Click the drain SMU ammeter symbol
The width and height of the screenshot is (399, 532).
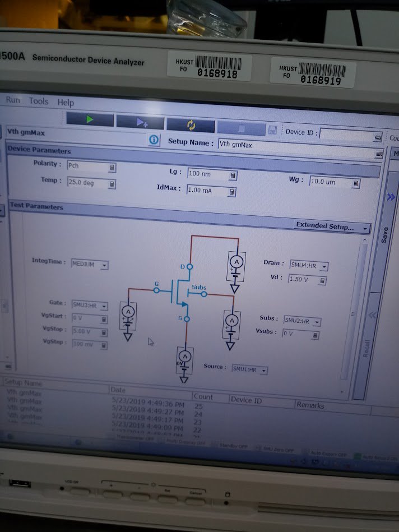237,262
